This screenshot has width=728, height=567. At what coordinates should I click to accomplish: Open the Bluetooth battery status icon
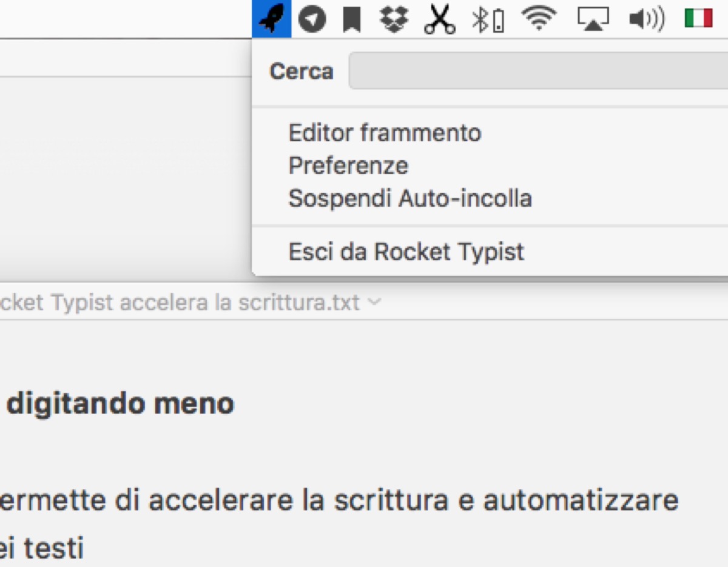(x=488, y=21)
